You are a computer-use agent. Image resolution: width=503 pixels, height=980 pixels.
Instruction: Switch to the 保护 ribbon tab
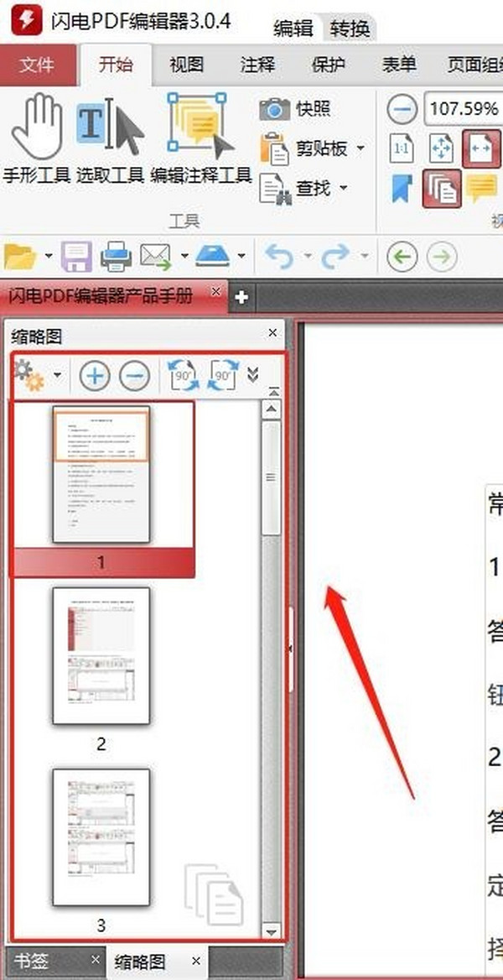329,65
